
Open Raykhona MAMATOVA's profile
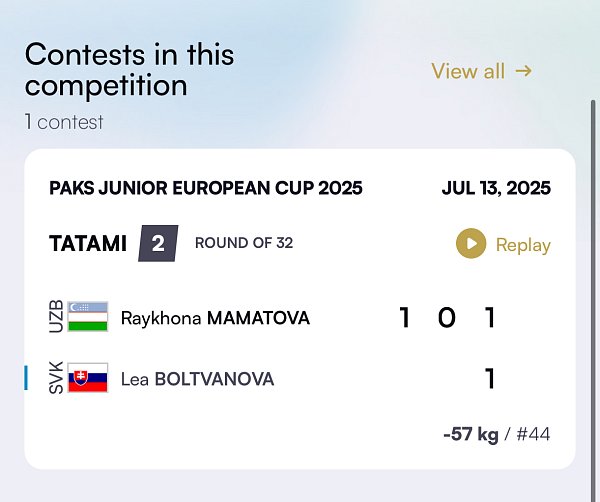(x=215, y=318)
